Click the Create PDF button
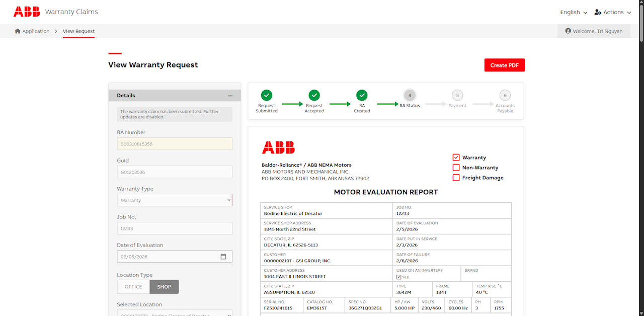 504,65
